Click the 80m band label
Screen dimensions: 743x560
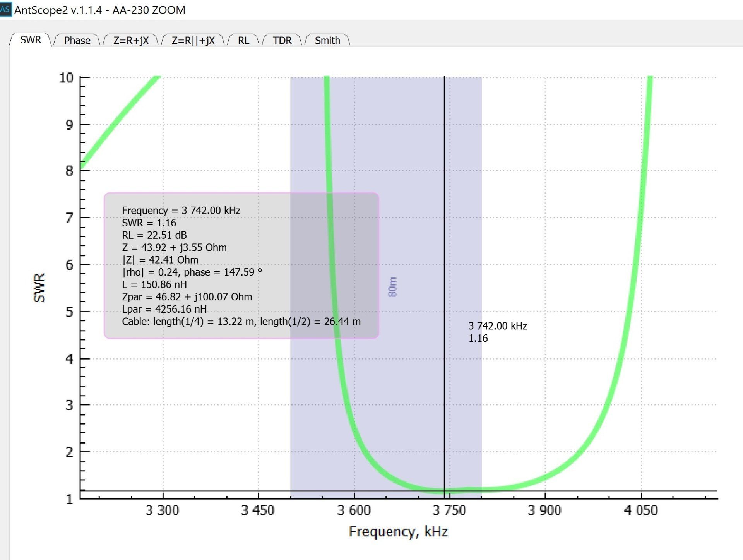point(392,287)
